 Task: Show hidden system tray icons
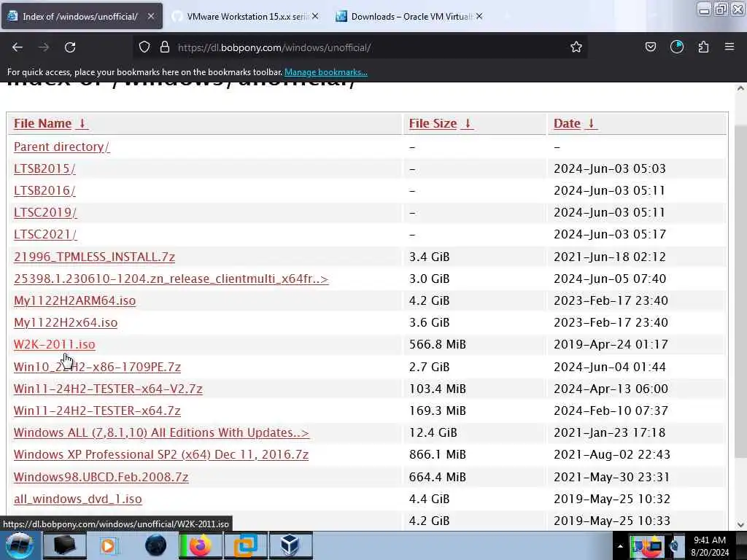[x=620, y=546]
